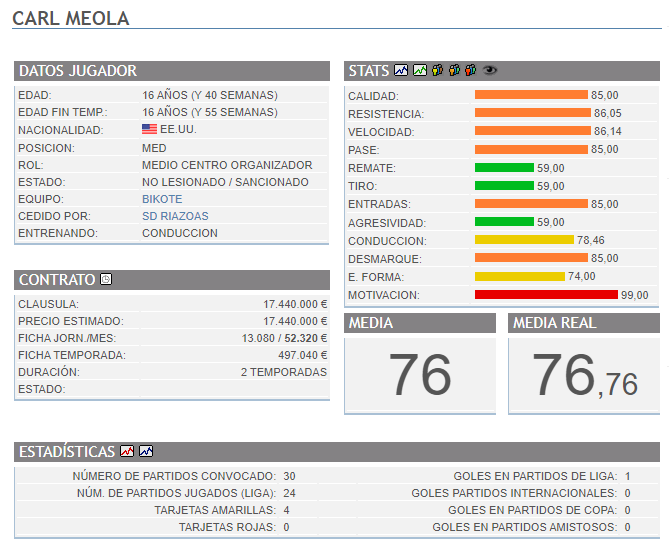Click the red MOTIVACION bar
This screenshot has width=669, height=546.
(x=546, y=295)
